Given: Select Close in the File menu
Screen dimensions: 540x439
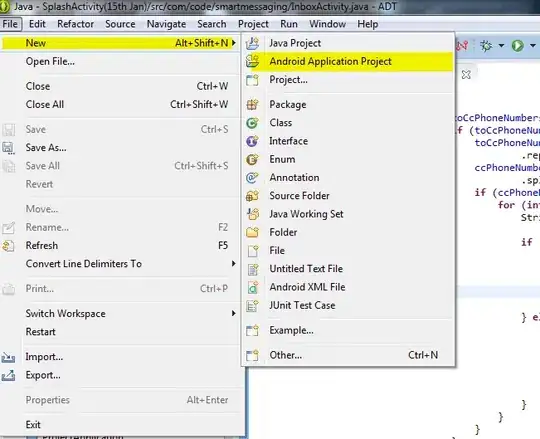Looking at the screenshot, I should (x=121, y=86).
